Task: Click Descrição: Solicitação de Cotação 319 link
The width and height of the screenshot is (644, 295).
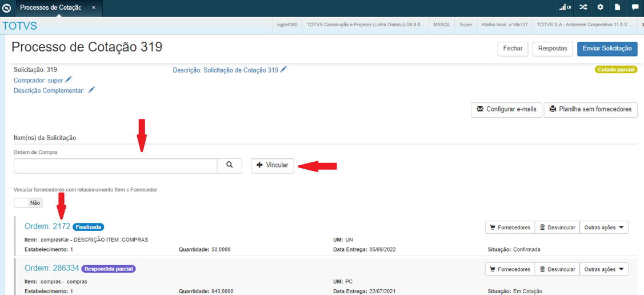Action: click(x=226, y=70)
